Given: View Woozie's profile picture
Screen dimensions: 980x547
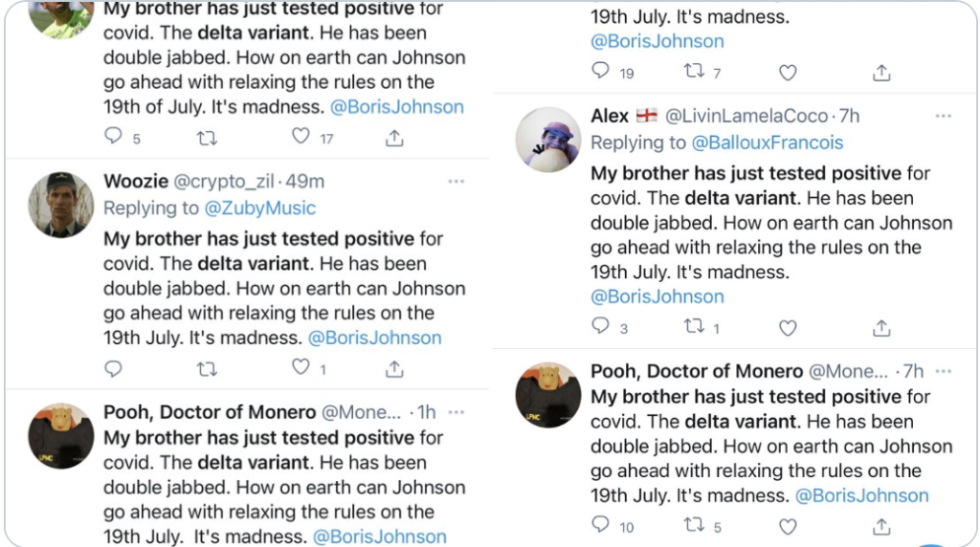Looking at the screenshot, I should click(60, 205).
